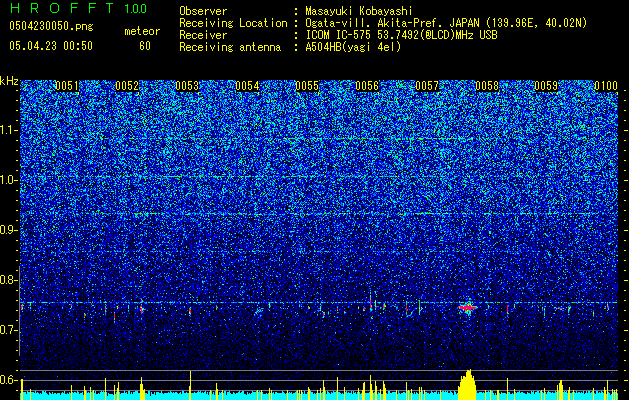Viewport: 629px width, 400px height.
Task: Click the 0053 time marker
Action: click(187, 86)
